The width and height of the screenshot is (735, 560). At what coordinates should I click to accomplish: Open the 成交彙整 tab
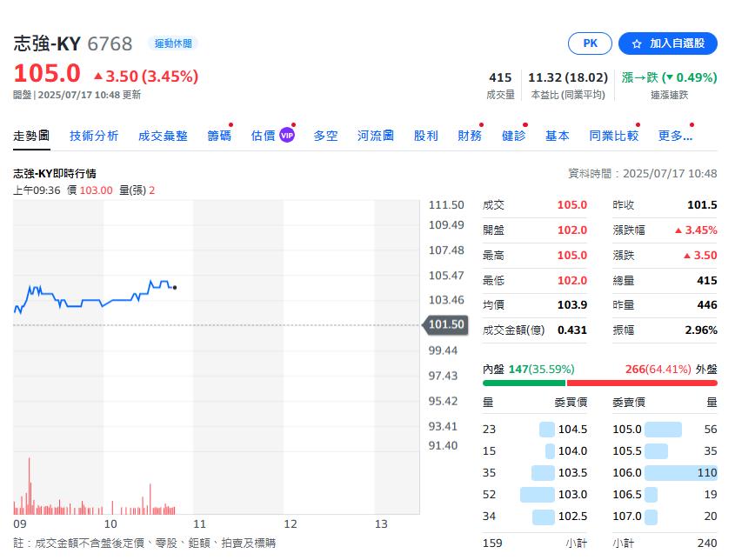coord(163,136)
